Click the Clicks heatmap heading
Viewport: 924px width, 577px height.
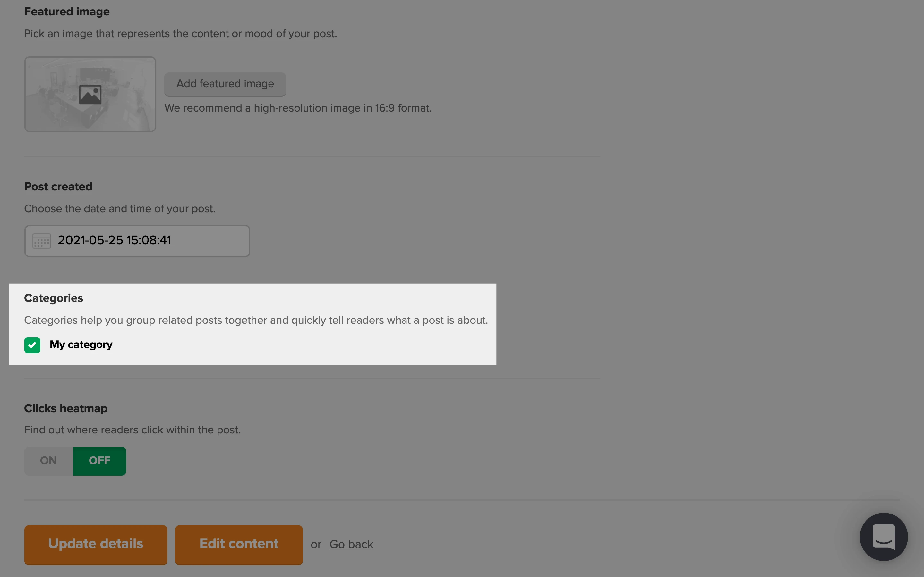66,408
